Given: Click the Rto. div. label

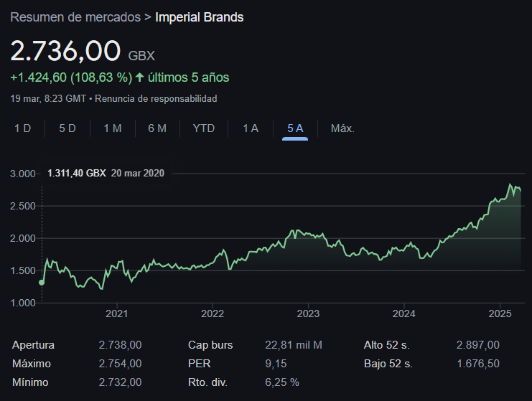Looking at the screenshot, I should [207, 382].
